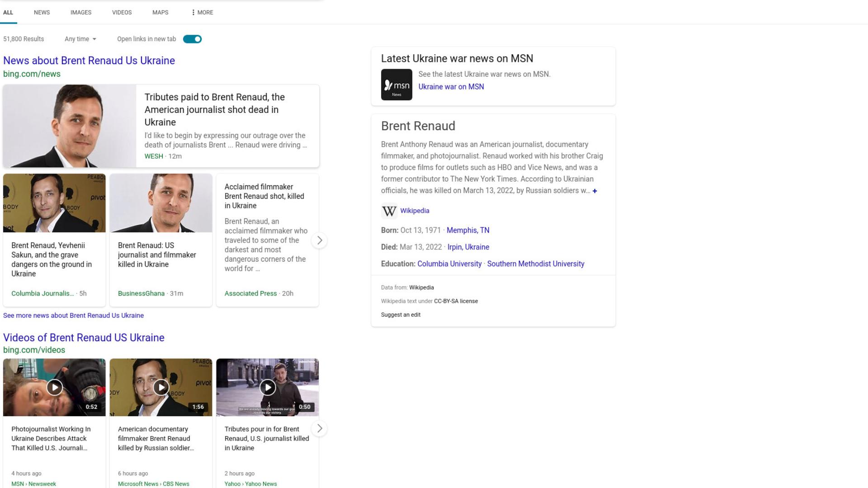Click the MSN News logo icon
The width and height of the screenshot is (868, 488).
tap(396, 84)
